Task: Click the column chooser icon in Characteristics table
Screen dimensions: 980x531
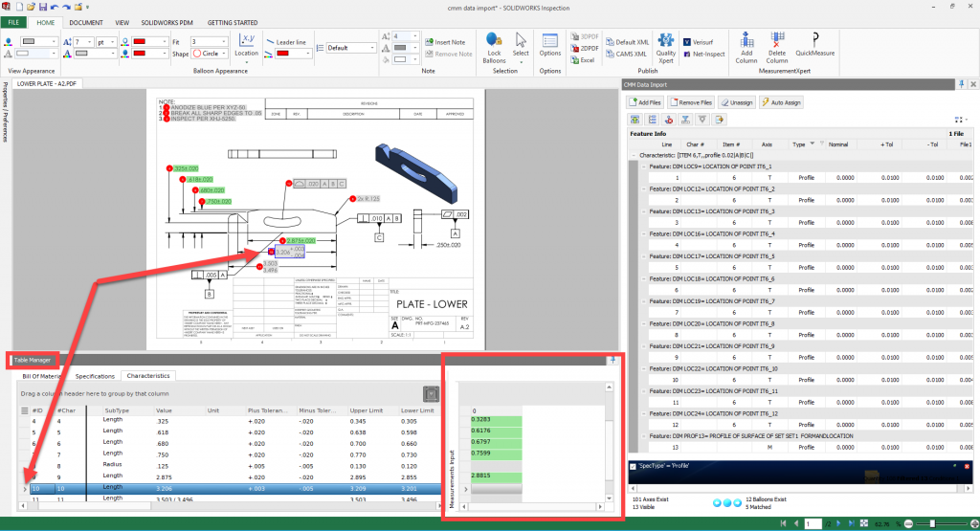Action: (x=25, y=410)
